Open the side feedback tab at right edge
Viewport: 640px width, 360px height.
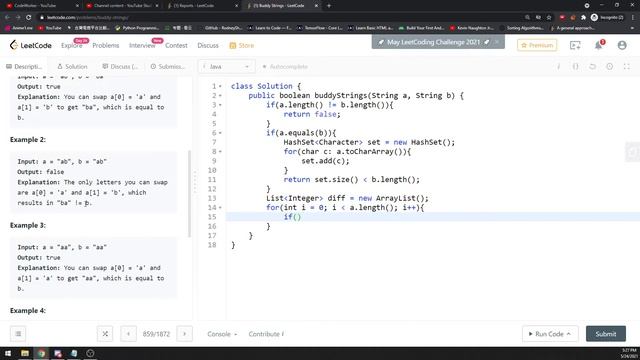[x=632, y=152]
